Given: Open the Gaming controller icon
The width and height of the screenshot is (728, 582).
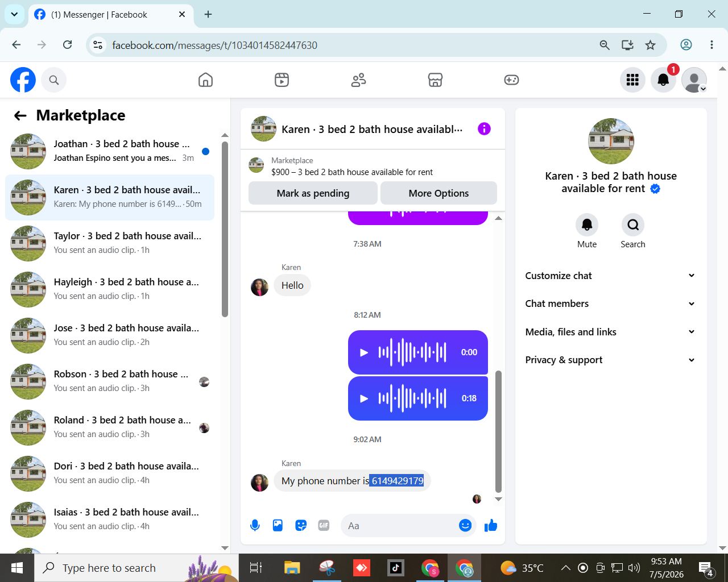Looking at the screenshot, I should (511, 80).
